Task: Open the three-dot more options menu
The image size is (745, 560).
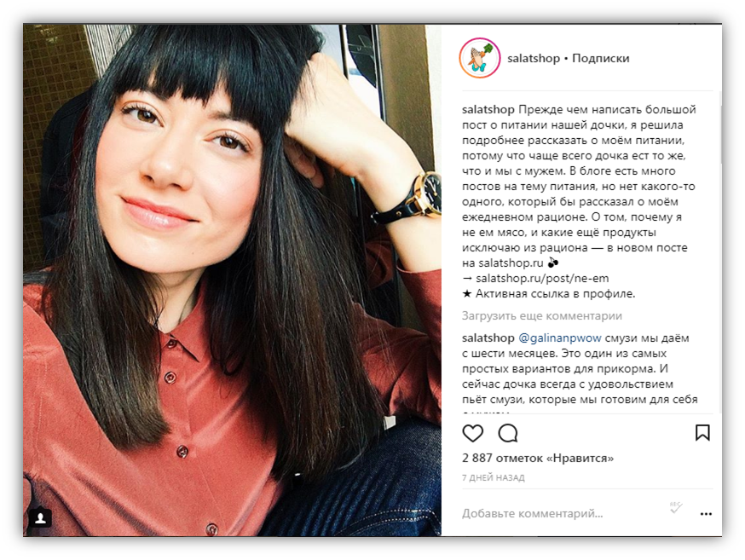Action: 706,514
